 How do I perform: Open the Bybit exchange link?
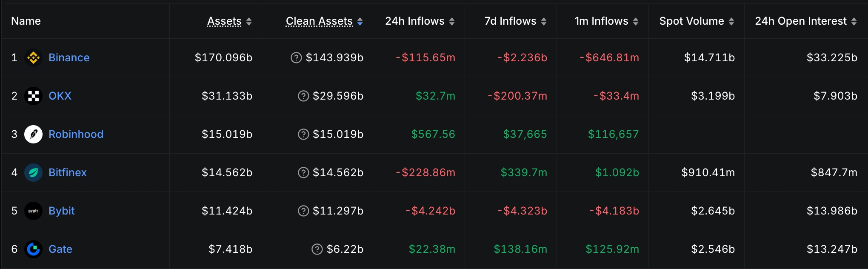pos(62,211)
